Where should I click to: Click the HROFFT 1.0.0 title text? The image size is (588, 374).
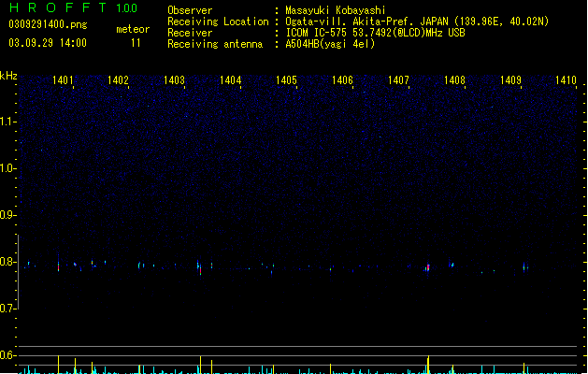point(74,7)
